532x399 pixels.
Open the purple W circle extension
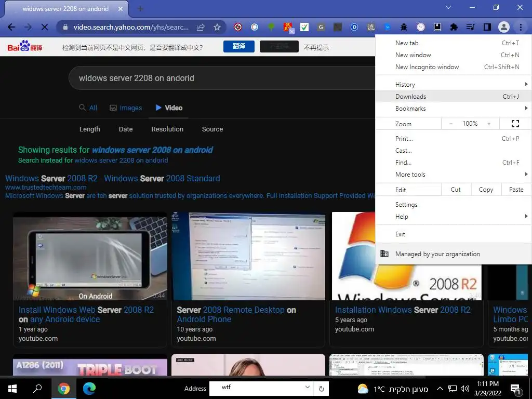(x=421, y=27)
